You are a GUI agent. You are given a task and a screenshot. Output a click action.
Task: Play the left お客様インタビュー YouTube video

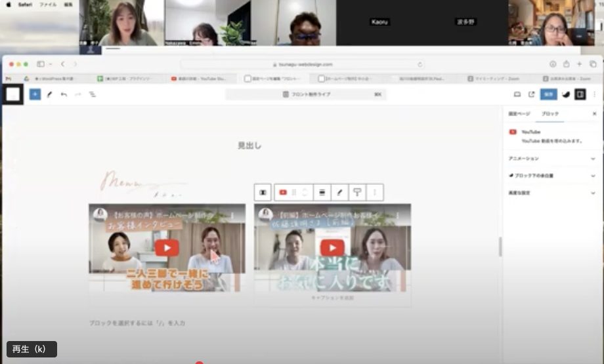(x=167, y=247)
